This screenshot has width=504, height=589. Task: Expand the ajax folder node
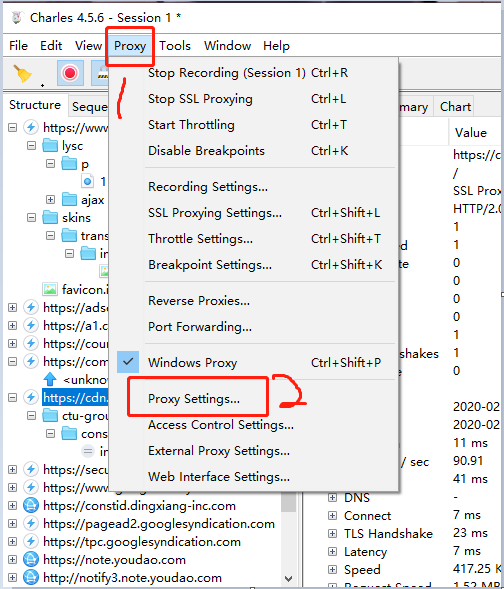(x=50, y=199)
